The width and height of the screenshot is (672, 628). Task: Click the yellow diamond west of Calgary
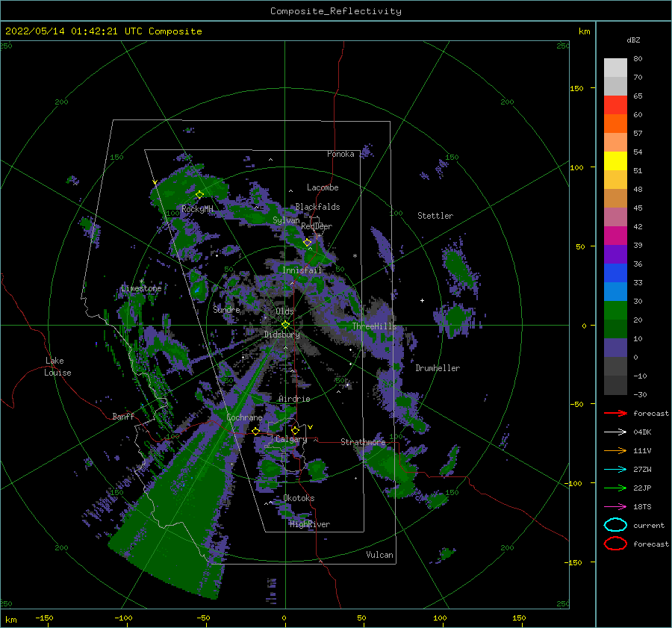[x=255, y=431]
